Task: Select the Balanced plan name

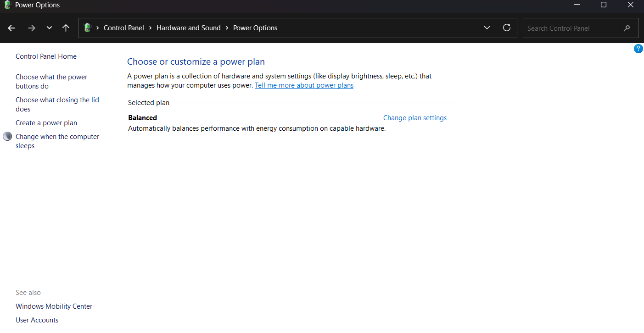Action: [x=142, y=118]
